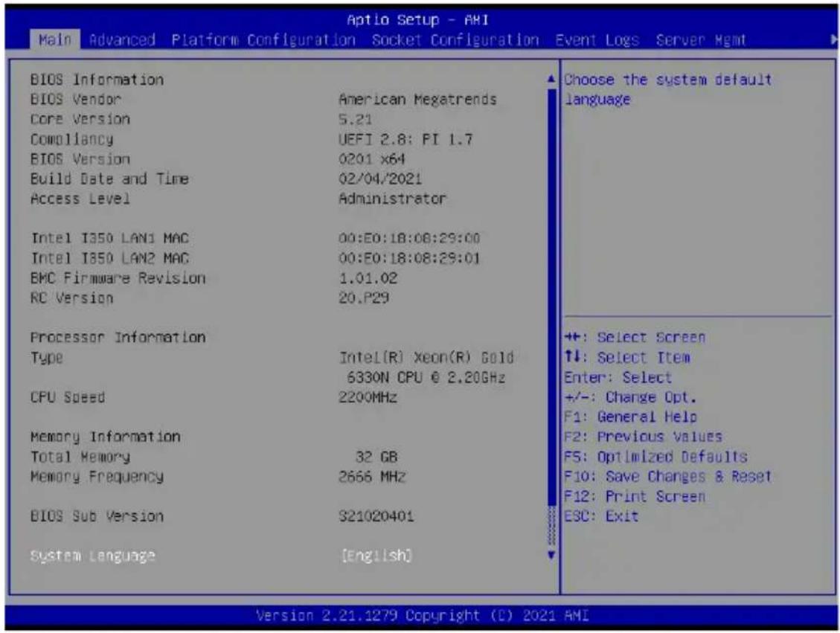Click the Version 2.21.1279 copyright footer
The height and width of the screenshot is (633, 840).
422,615
